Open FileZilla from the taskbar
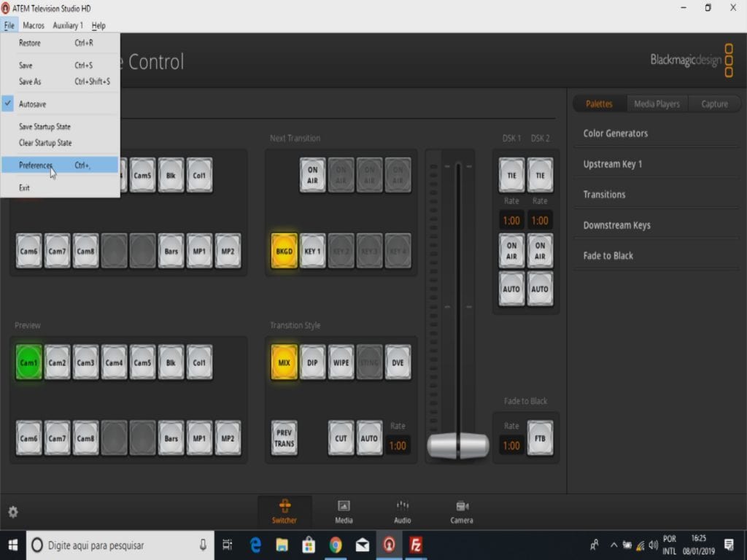The image size is (747, 560). tap(416, 545)
